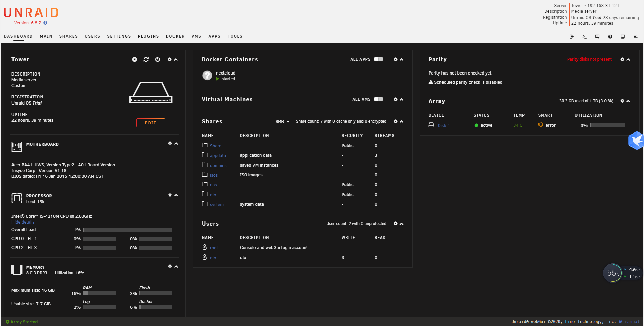The width and height of the screenshot is (644, 326).
Task: Click the Hide details link
Action: coord(23,222)
